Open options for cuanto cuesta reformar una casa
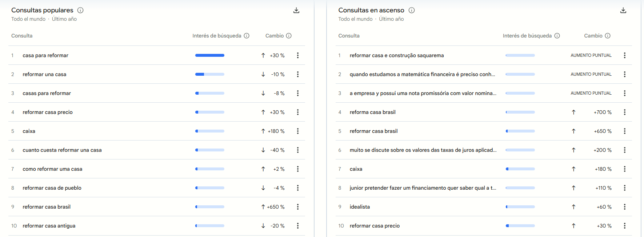 coord(298,150)
